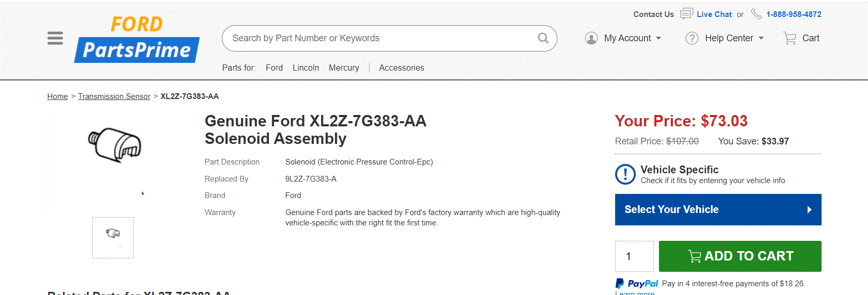Click the phone icon
The image size is (868, 295).
(x=756, y=14)
